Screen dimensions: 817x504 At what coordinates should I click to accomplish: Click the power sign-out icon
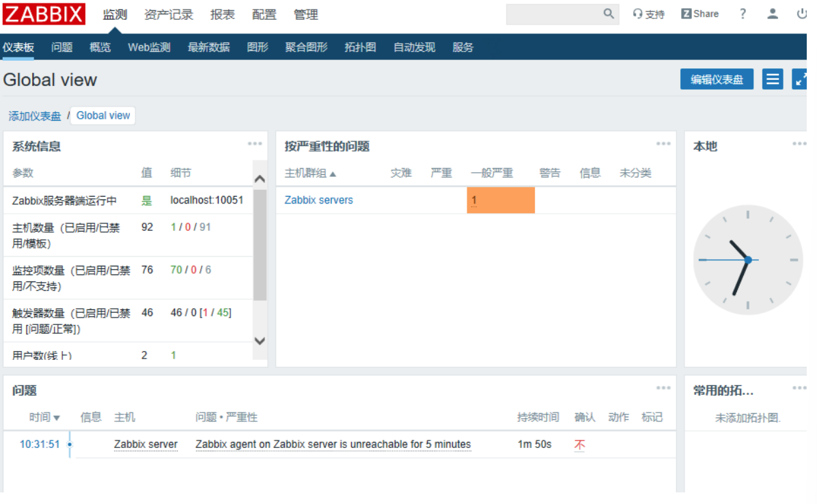coord(802,14)
